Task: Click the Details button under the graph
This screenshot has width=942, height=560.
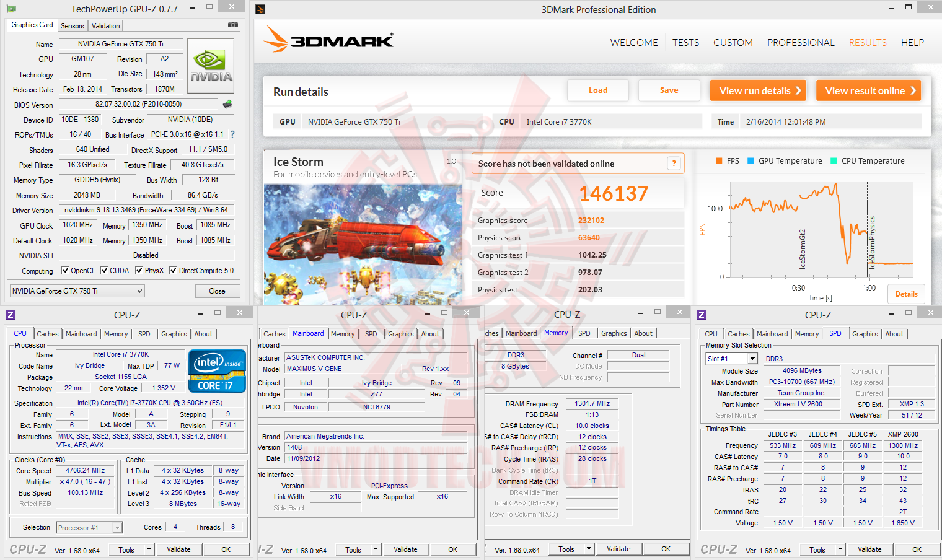Action: 906,294
